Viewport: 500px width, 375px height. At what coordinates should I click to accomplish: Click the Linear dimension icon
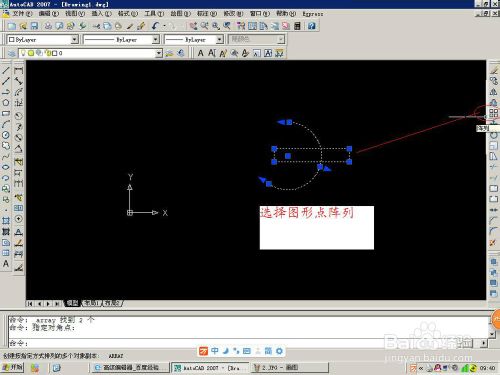(18, 71)
